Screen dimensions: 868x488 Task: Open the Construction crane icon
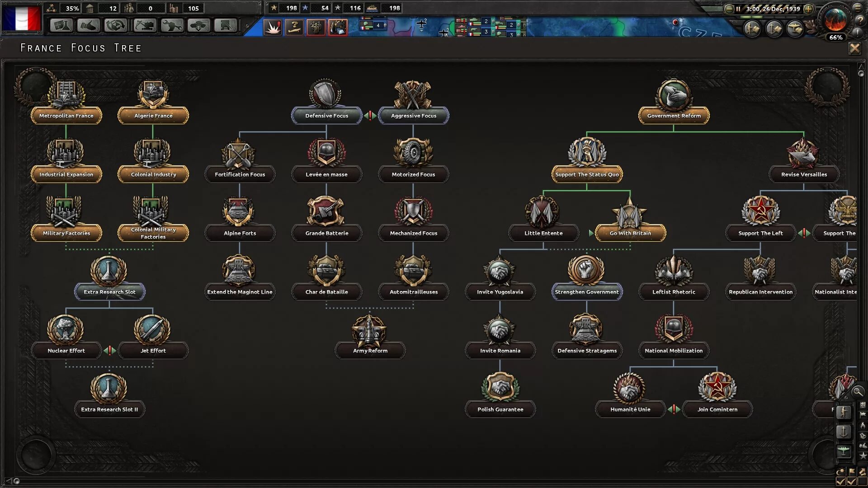[145, 25]
